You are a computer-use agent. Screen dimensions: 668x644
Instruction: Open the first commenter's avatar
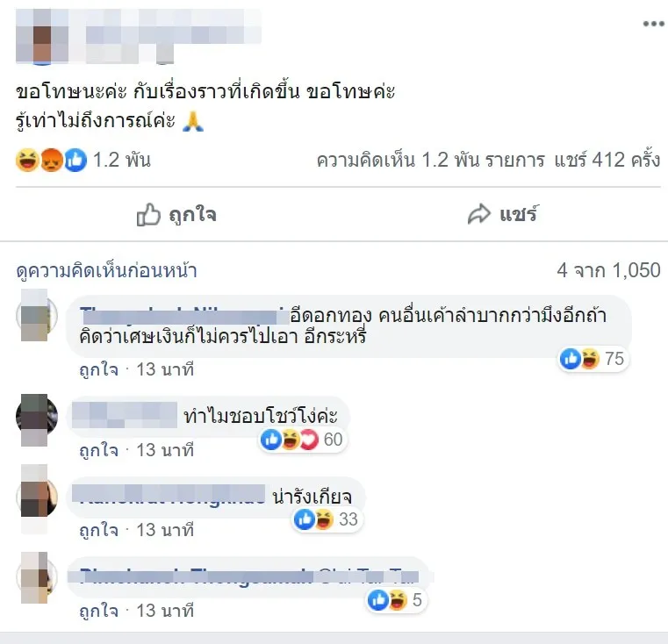click(37, 315)
